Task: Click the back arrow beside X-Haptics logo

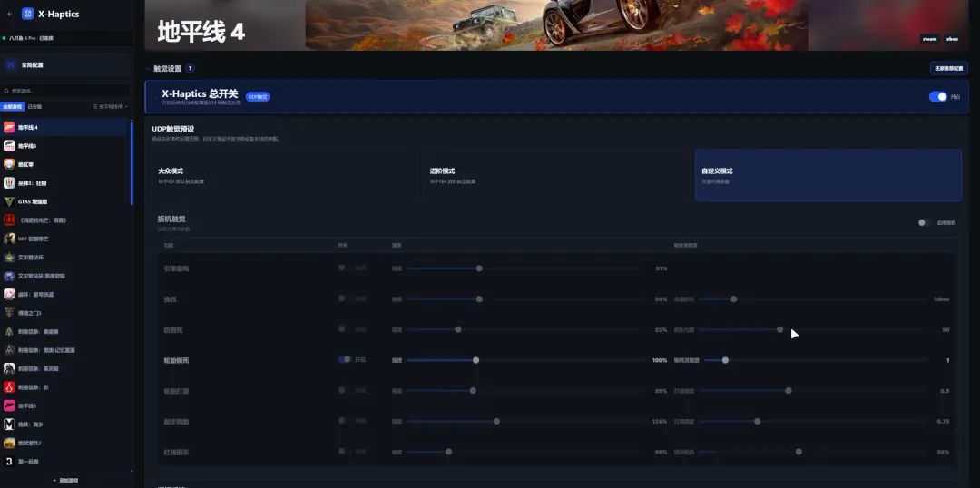Action: [9, 14]
